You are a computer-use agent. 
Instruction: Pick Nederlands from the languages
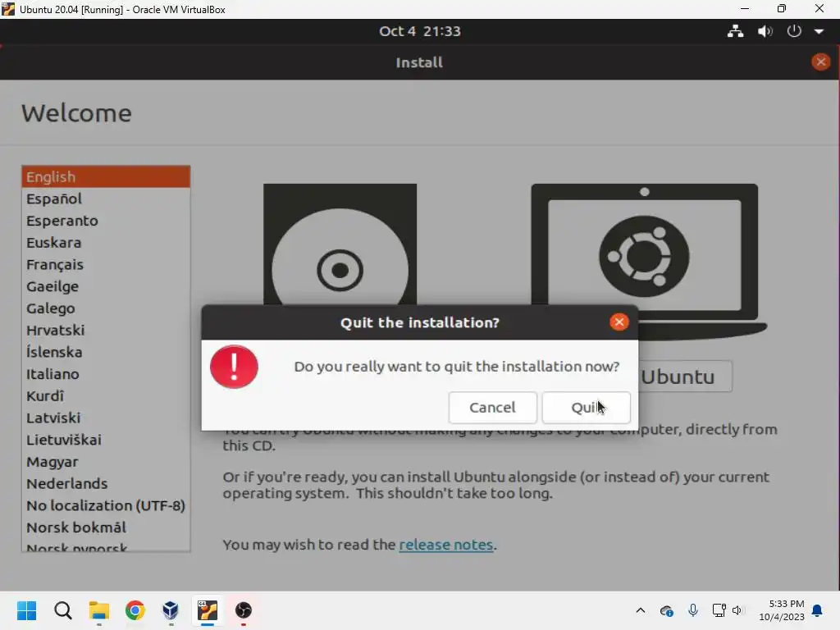(x=106, y=484)
